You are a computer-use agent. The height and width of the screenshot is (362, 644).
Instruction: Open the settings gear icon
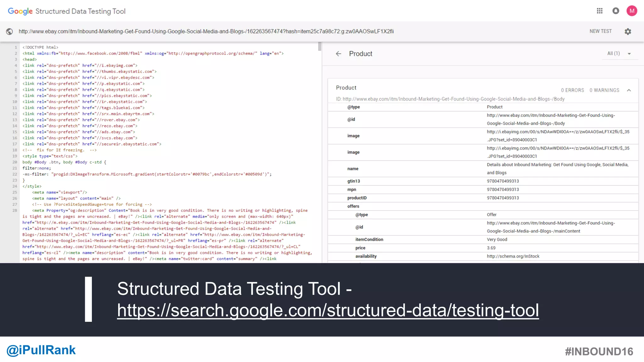click(628, 31)
